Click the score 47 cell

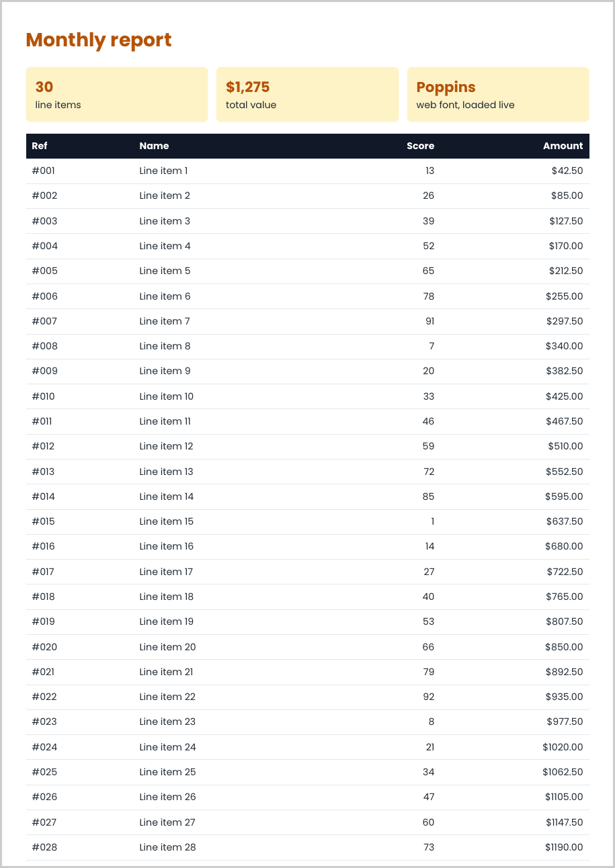tap(429, 797)
